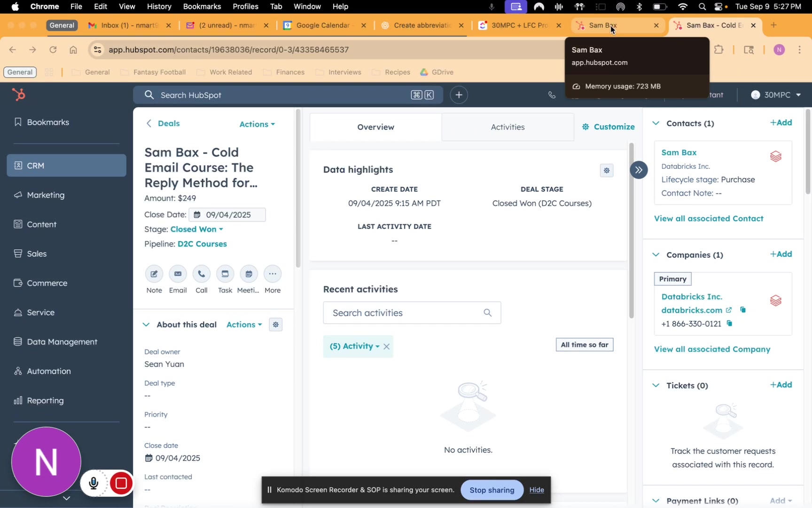The image size is (812, 508).
Task: Open the Bookmarks menu in menu bar
Action: pyautogui.click(x=202, y=7)
